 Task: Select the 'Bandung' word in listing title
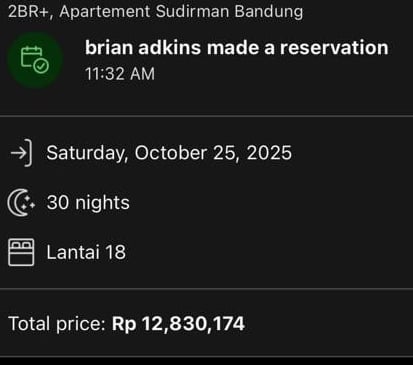pos(269,11)
